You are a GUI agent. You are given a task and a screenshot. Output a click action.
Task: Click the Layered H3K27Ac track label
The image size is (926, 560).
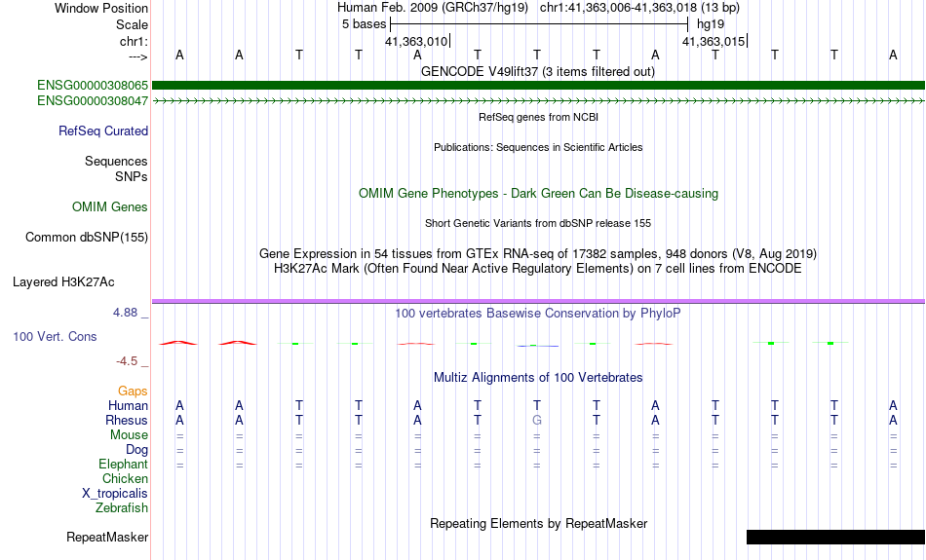[63, 282]
